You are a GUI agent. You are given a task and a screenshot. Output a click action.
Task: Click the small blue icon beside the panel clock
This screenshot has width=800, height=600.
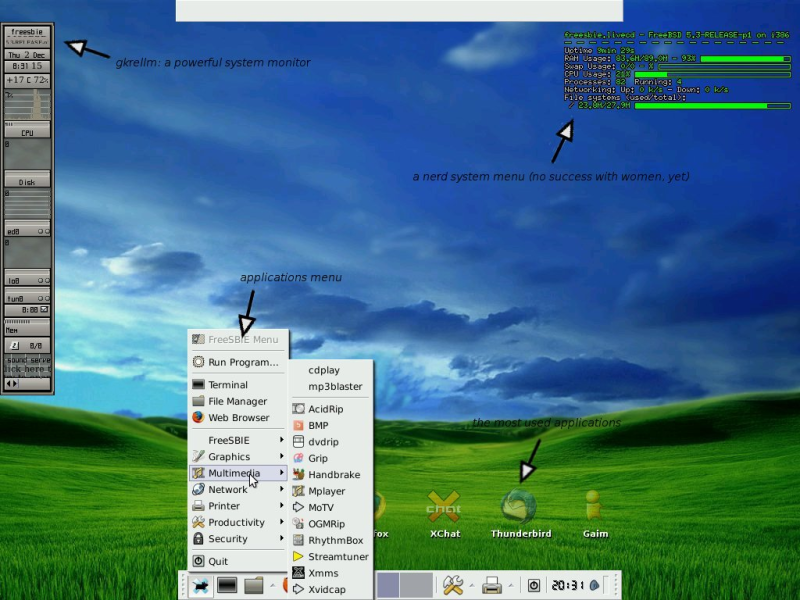(x=594, y=585)
